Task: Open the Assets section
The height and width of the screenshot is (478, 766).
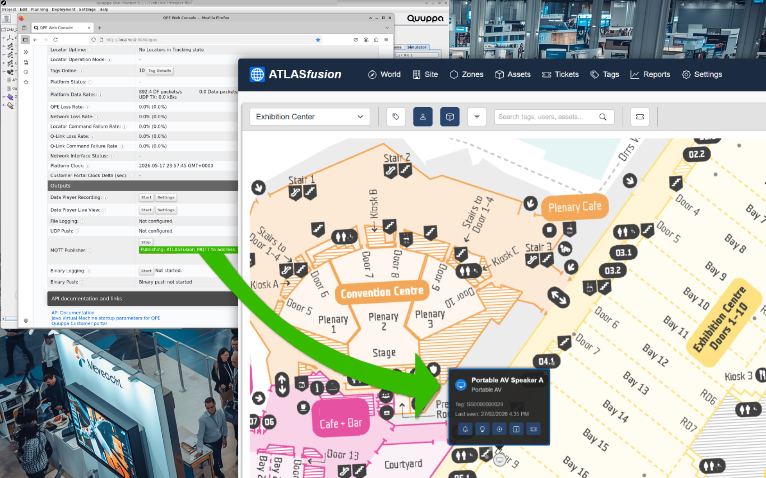Action: (512, 74)
